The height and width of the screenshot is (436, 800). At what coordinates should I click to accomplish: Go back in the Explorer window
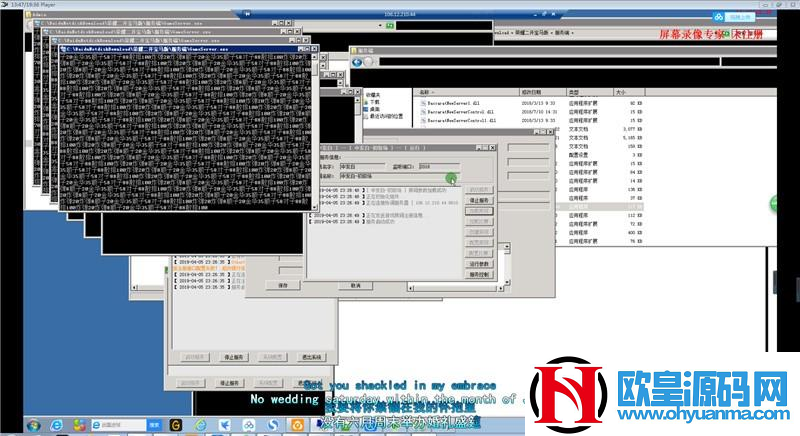pyautogui.click(x=357, y=62)
